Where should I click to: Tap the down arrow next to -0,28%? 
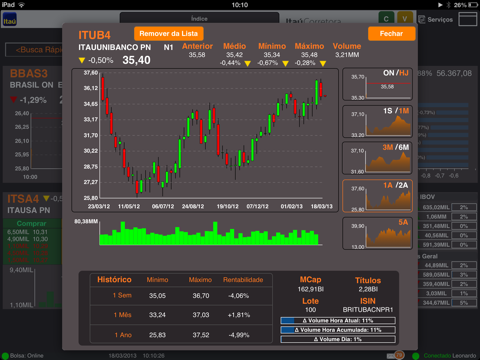(x=323, y=63)
